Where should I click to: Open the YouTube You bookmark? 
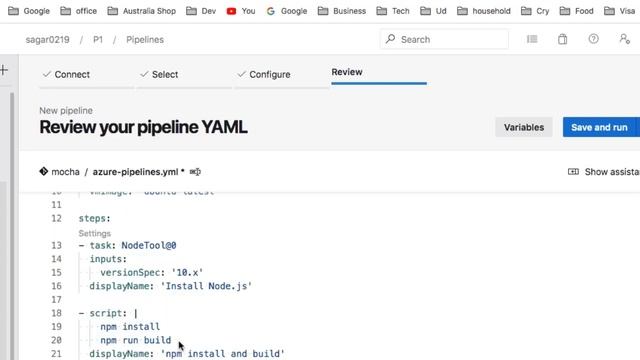click(241, 11)
